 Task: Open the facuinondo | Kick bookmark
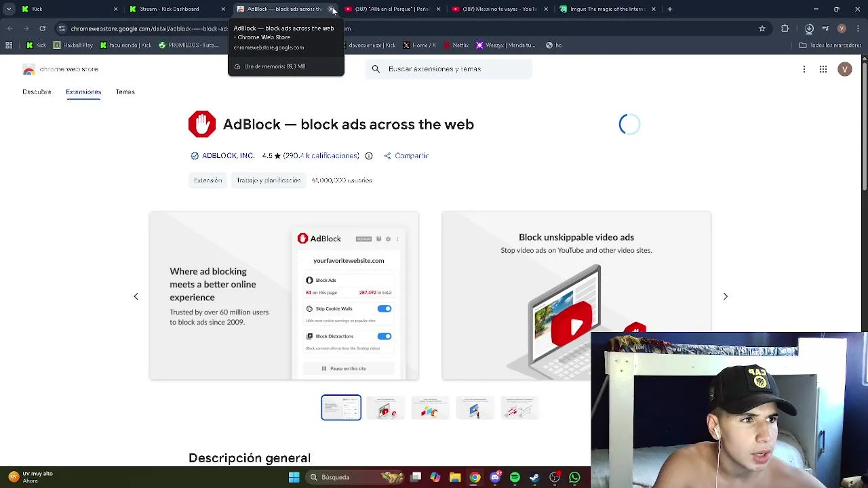(125, 45)
